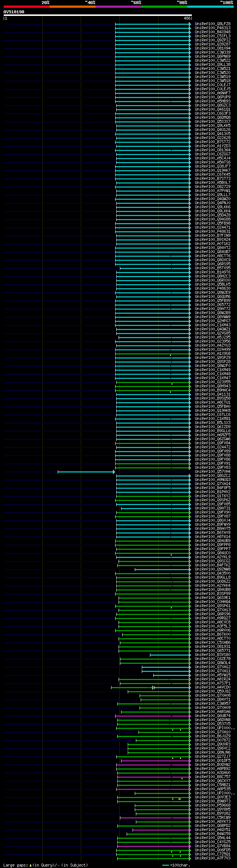The image size is (237, 868).
Task: Click the red 20% identity legend bar
Action: pos(26,7)
